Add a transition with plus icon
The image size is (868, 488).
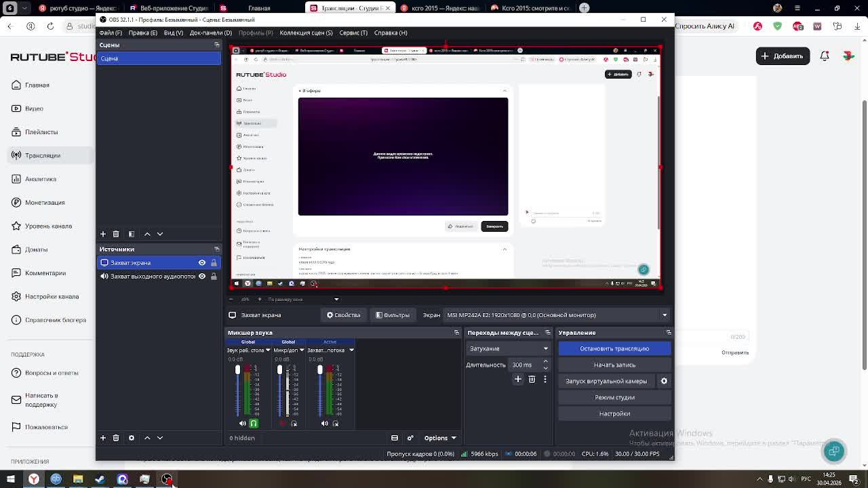[518, 380]
